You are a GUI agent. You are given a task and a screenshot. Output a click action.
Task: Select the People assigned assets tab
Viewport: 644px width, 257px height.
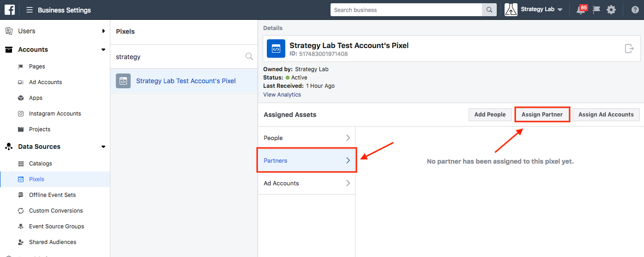coord(307,138)
